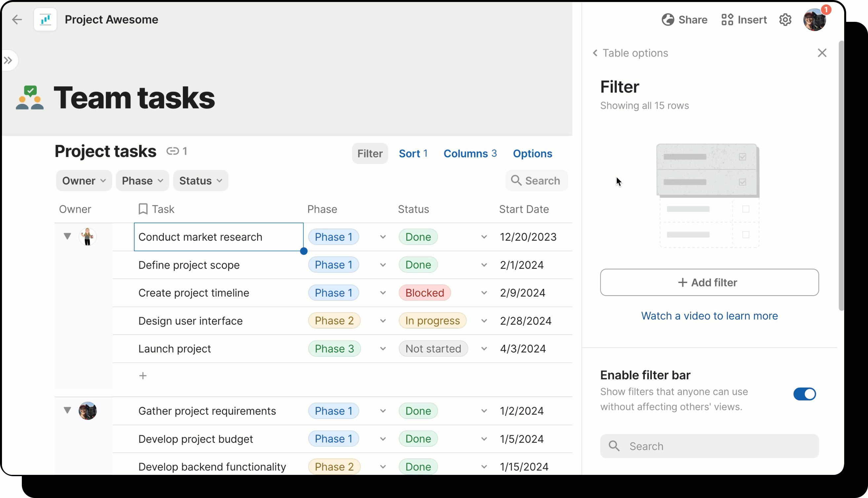Open the Sort 1 table menu
This screenshot has height=498, width=868.
(413, 153)
